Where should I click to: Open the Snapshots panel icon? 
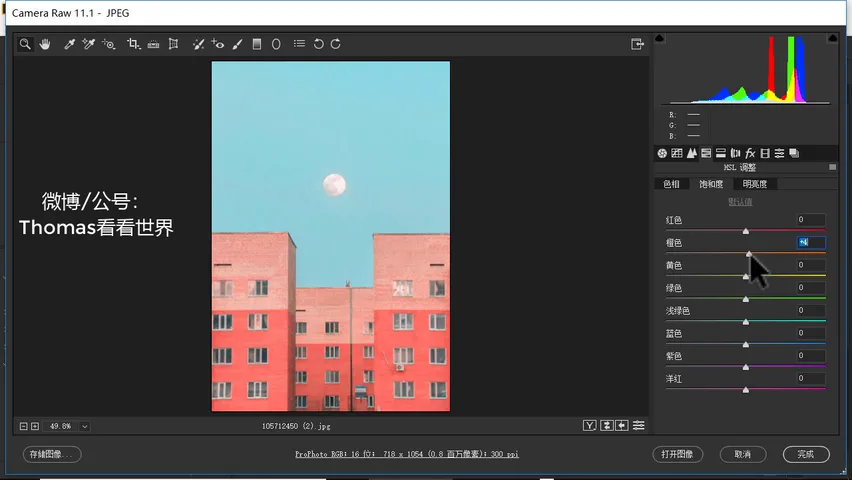coord(794,153)
